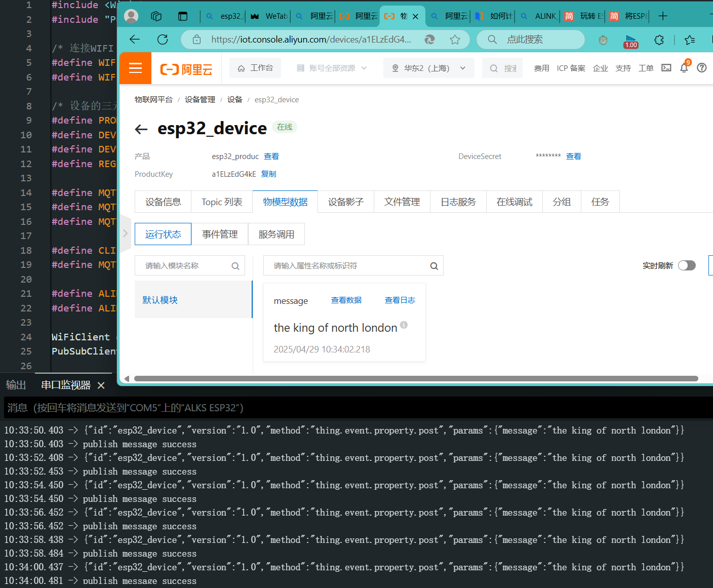Open 查看数据 for message property

pos(346,300)
